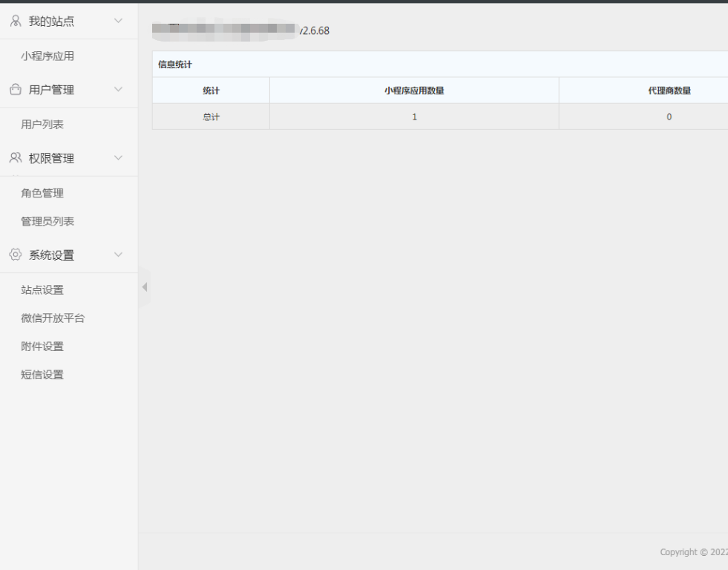Open 管理员列表 in the sidebar

coord(47,221)
